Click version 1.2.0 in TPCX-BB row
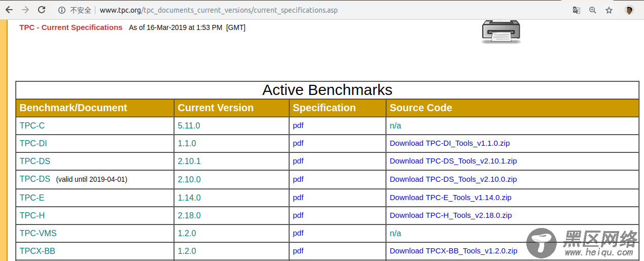This screenshot has height=261, width=644. tap(187, 251)
